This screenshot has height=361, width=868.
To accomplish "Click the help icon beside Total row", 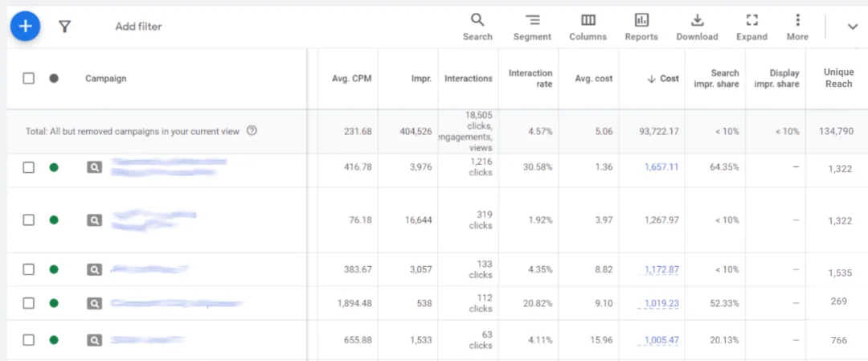I will coord(252,131).
